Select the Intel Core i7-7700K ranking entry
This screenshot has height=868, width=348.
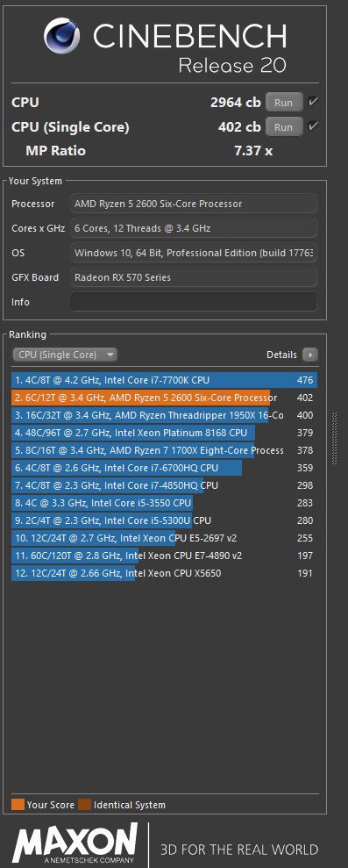tap(164, 380)
